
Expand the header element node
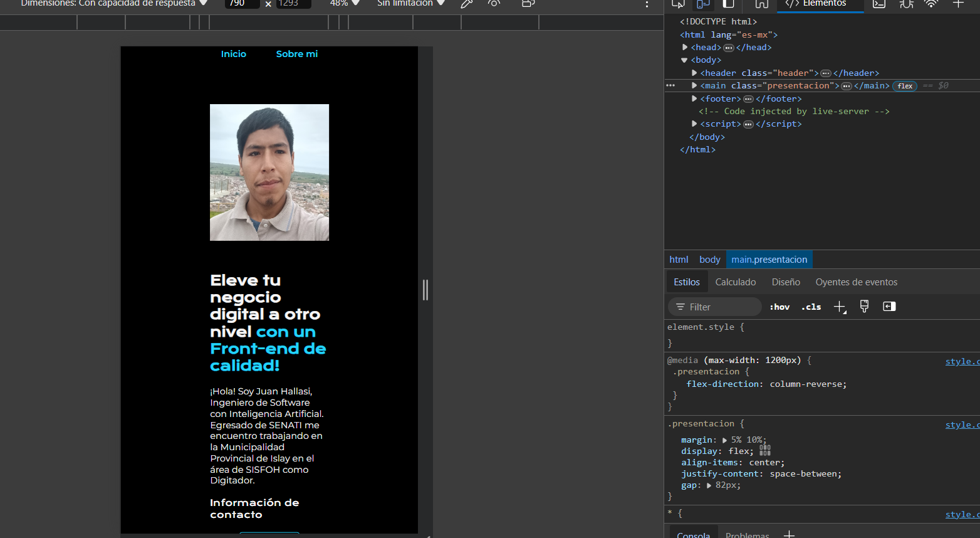pos(694,73)
